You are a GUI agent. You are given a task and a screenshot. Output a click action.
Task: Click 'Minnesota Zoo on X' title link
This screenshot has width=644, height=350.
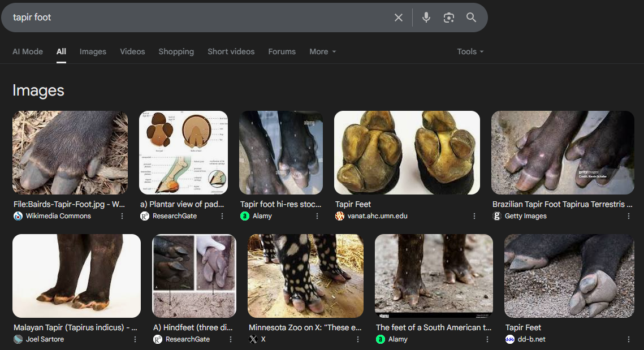305,327
